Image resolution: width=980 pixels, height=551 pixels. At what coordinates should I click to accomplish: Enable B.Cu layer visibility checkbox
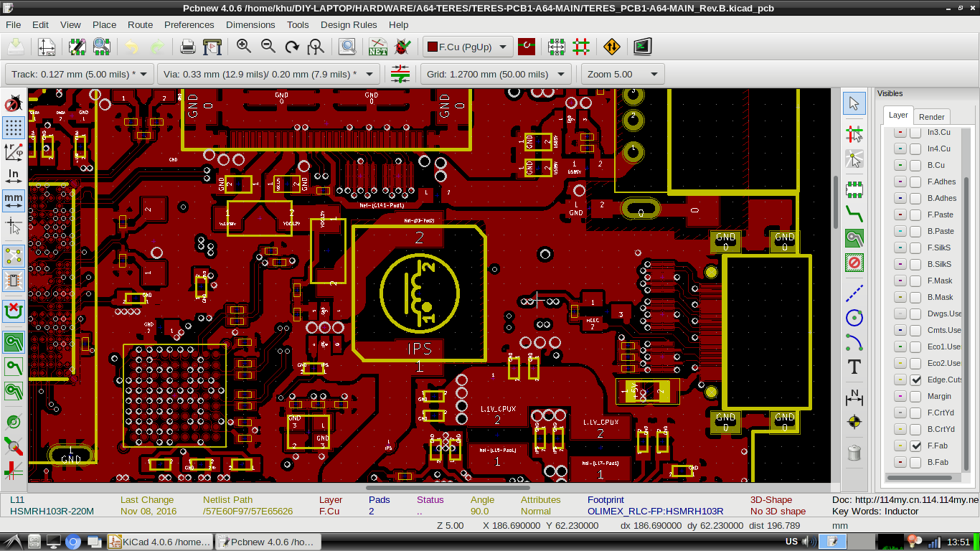(x=915, y=165)
